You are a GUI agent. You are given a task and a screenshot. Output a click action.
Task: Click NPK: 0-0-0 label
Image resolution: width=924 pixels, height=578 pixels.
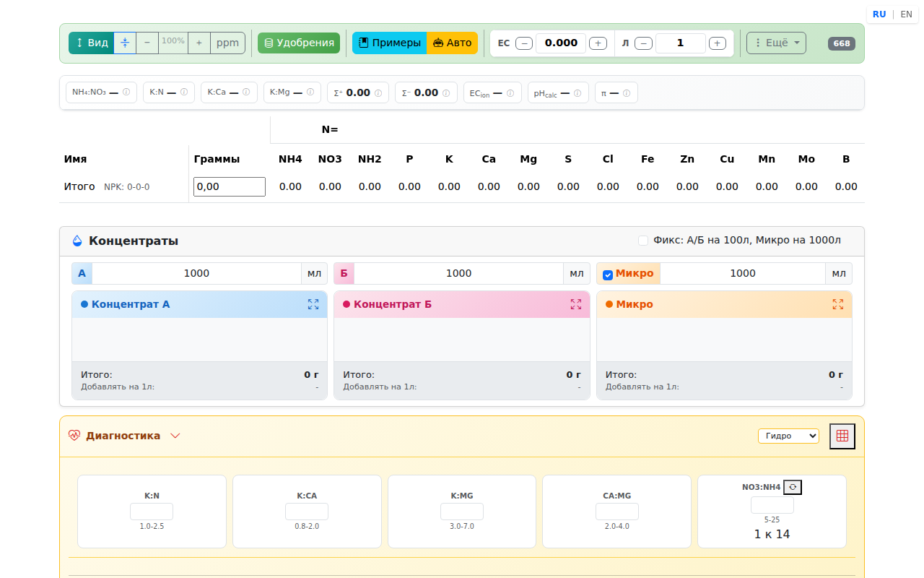pos(127,187)
